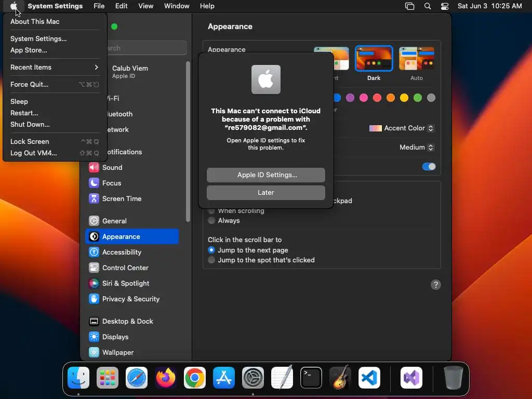Viewport: 532px width, 399px height.
Task: Click Apple ID Settings… button
Action: pyautogui.click(x=266, y=175)
